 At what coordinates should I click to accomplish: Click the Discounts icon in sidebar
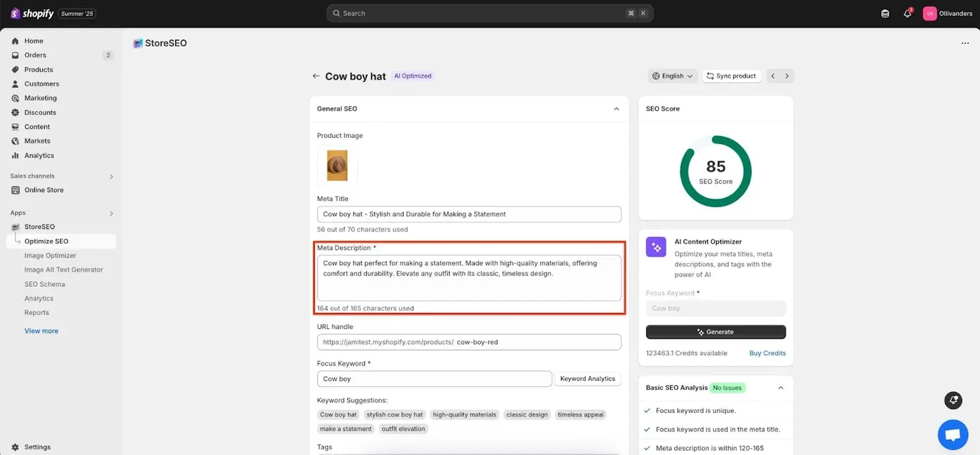[15, 113]
